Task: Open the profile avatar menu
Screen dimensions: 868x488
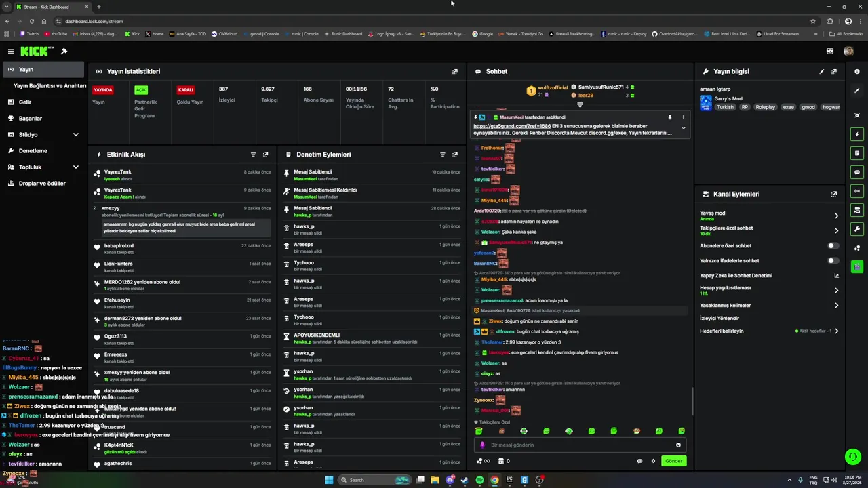Action: tap(848, 51)
